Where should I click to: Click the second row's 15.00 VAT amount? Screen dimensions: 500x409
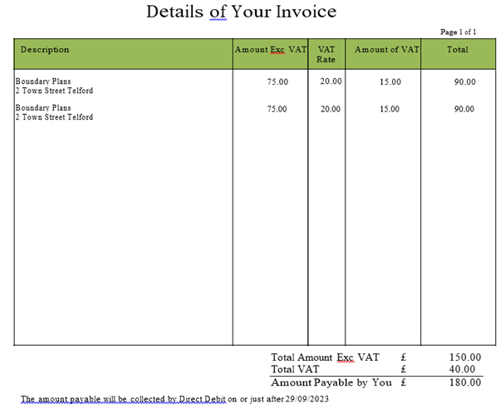[389, 109]
